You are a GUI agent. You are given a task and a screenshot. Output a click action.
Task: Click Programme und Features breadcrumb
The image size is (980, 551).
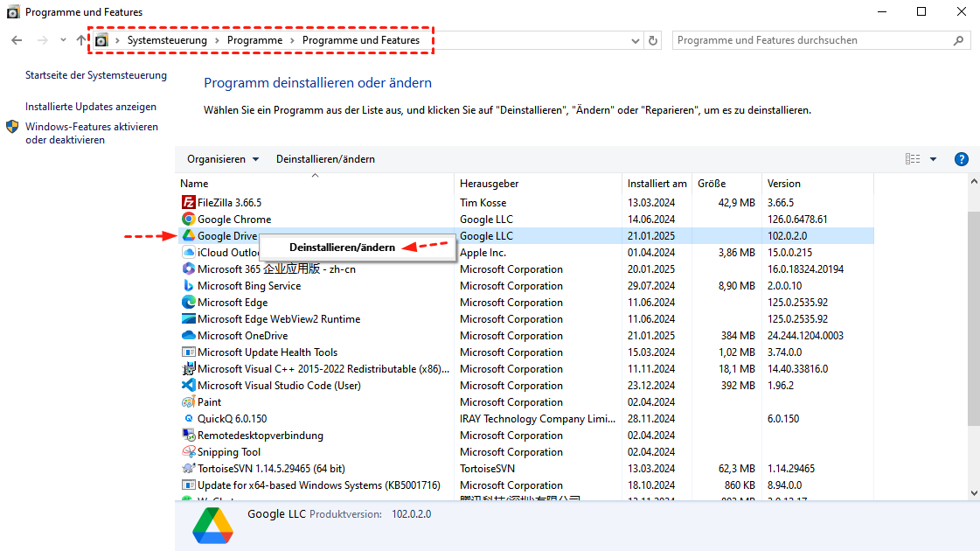pyautogui.click(x=361, y=40)
